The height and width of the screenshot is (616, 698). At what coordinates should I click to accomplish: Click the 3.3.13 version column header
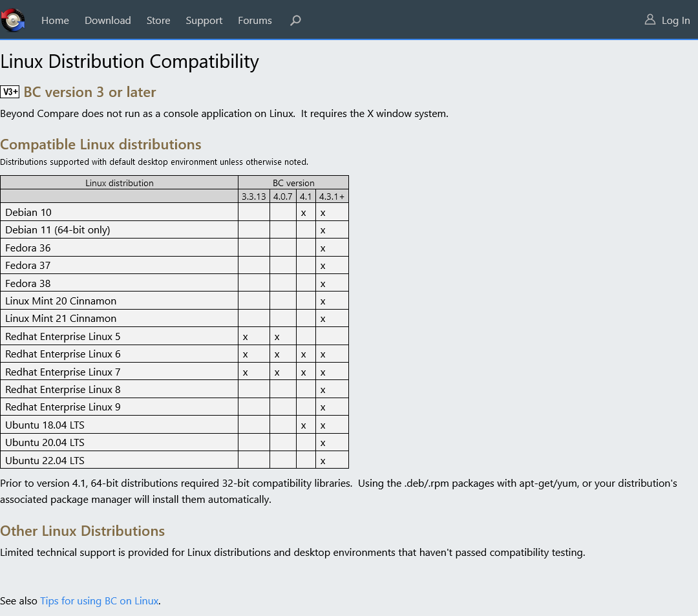click(254, 196)
